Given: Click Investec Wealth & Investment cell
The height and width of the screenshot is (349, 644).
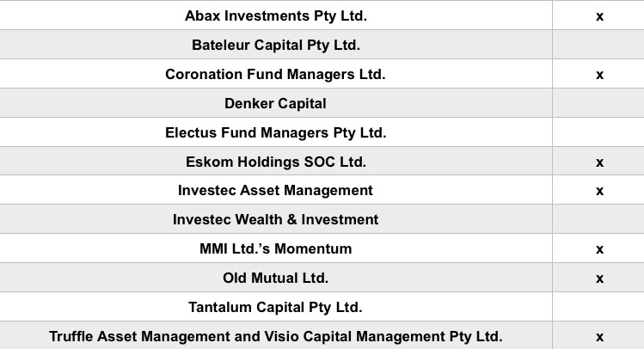Looking at the screenshot, I should (275, 219).
